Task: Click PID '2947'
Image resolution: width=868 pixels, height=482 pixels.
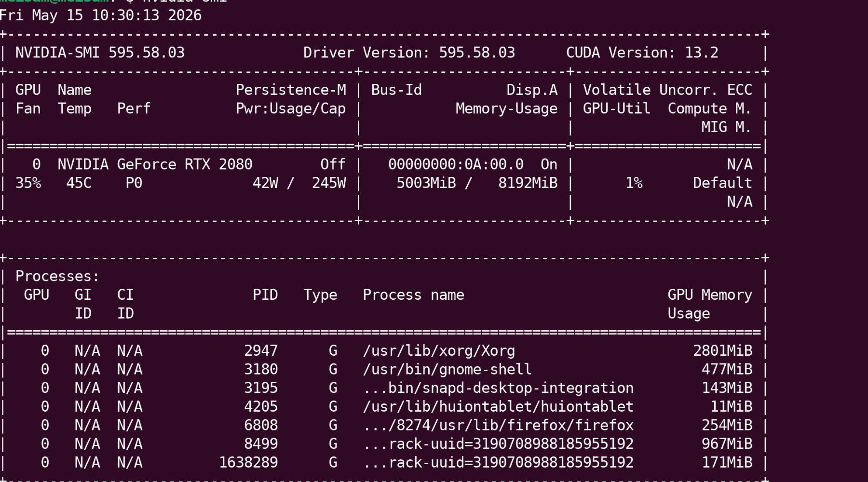Action: 261,351
